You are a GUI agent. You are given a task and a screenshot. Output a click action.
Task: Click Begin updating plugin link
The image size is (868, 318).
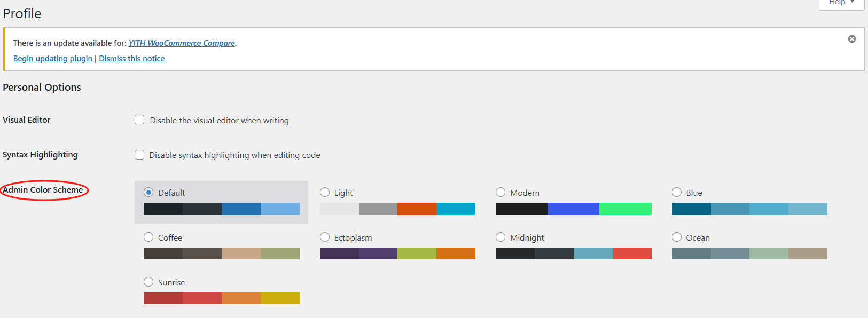pos(53,59)
